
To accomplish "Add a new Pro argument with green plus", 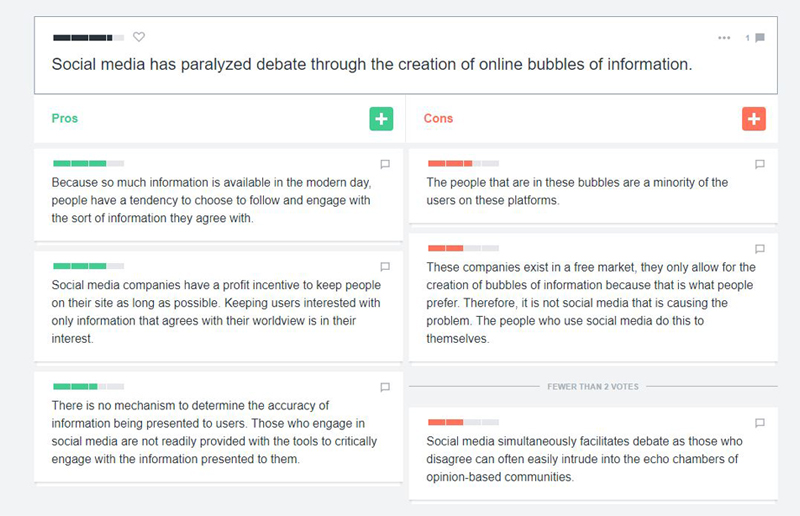I will pos(381,119).
